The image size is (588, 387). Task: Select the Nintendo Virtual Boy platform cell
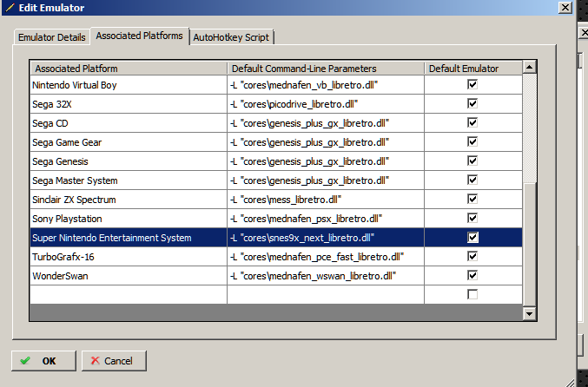pos(129,85)
